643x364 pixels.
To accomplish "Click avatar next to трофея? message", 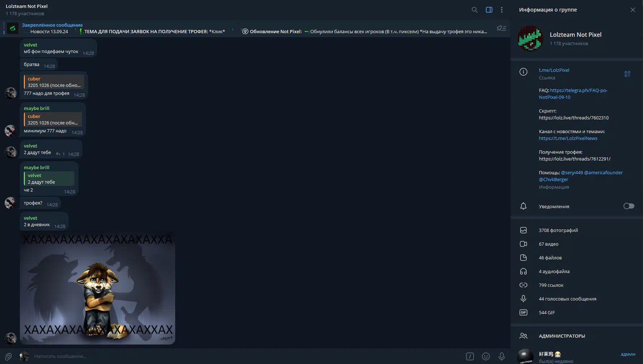I will [x=10, y=203].
